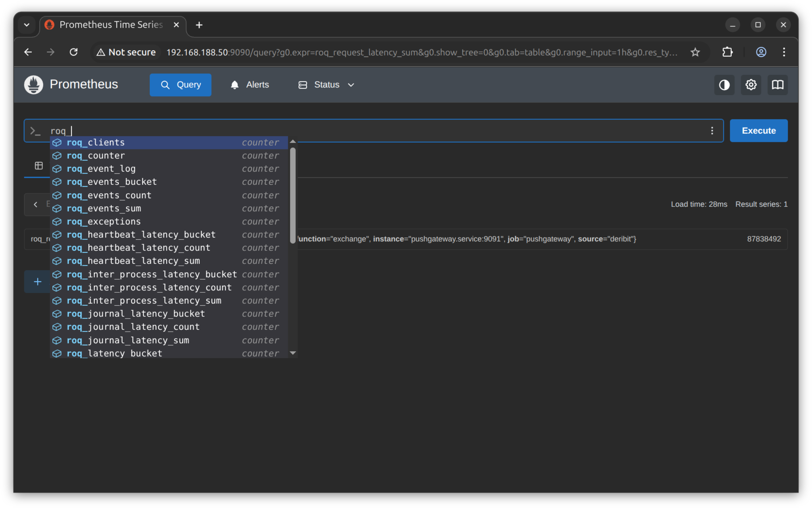Go back in browser history
This screenshot has height=508, width=812.
point(28,52)
